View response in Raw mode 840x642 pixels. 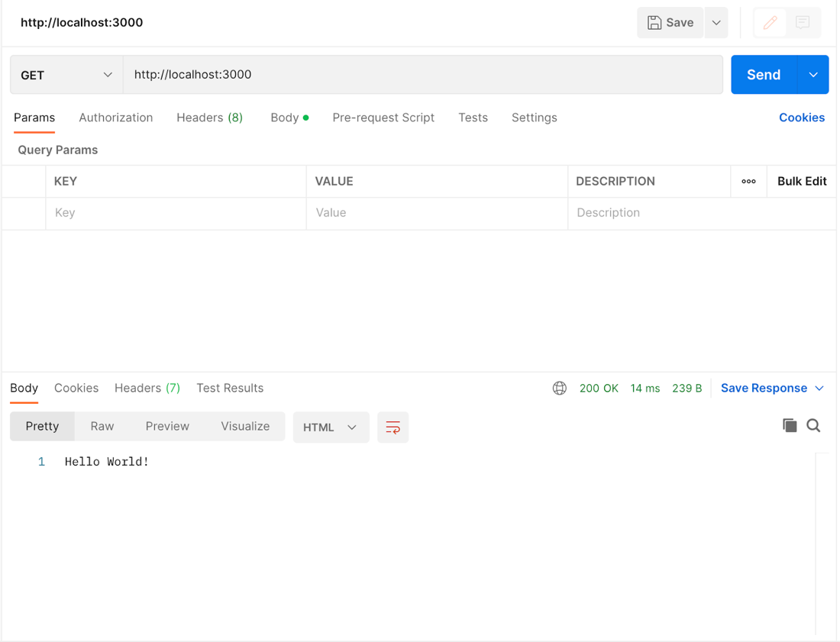102,426
